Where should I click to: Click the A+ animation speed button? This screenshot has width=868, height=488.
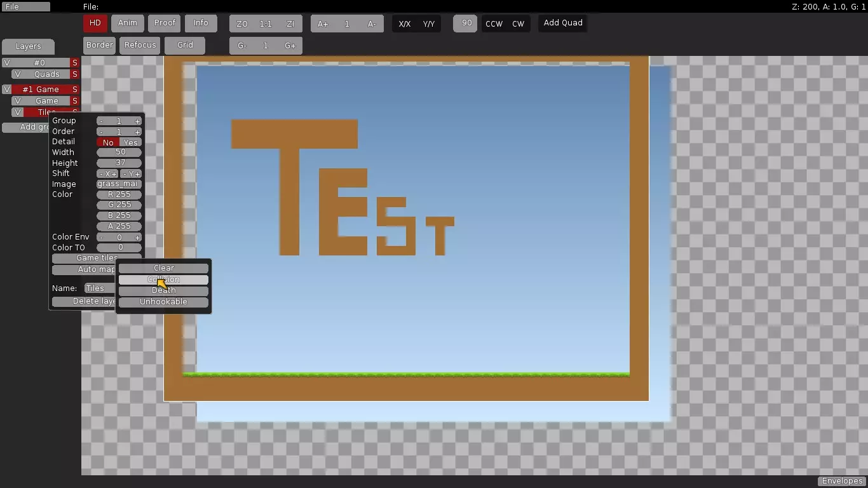[x=323, y=24]
